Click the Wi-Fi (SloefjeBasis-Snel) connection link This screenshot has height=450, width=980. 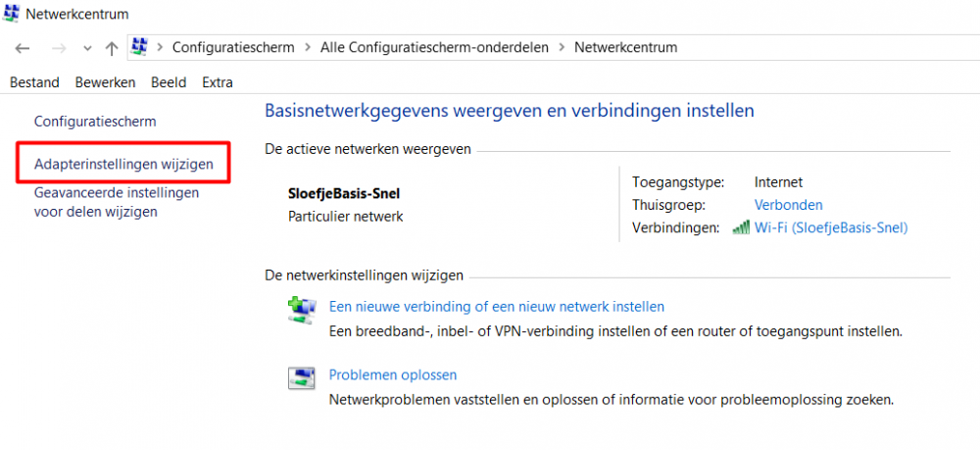pos(831,227)
